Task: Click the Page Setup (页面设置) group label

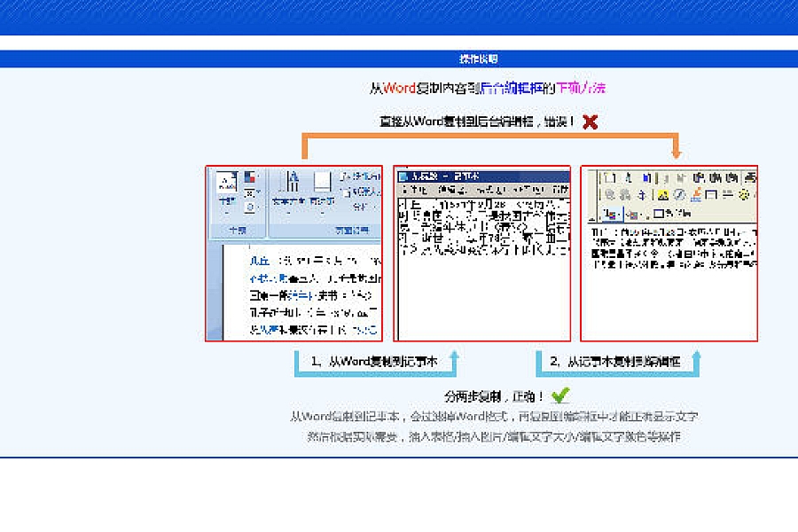Action: coord(352,231)
